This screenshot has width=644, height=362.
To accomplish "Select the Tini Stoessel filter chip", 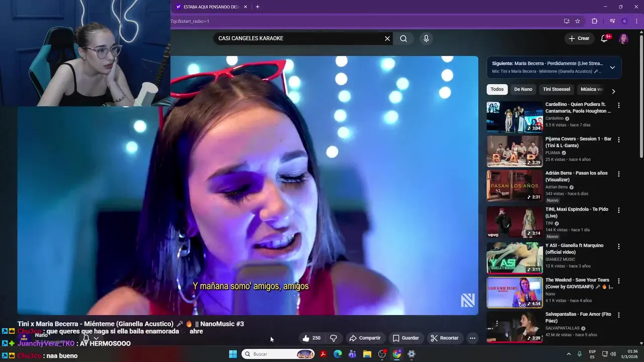I will (556, 89).
